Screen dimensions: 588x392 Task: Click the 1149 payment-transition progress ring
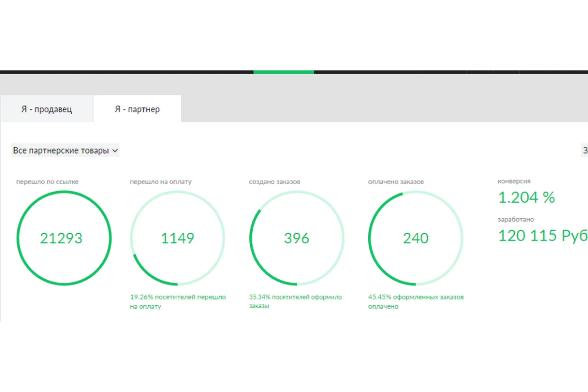tap(178, 238)
